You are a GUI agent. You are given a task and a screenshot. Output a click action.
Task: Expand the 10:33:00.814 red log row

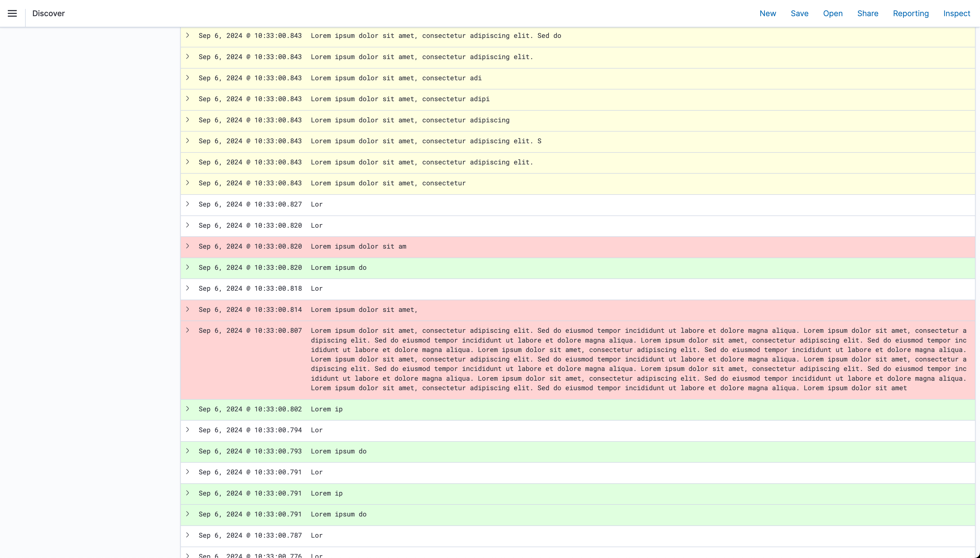point(188,309)
